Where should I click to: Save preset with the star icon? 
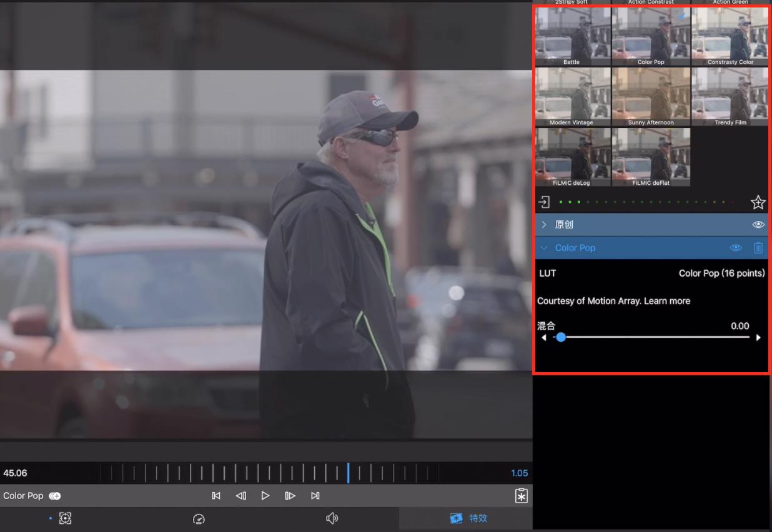(x=758, y=202)
